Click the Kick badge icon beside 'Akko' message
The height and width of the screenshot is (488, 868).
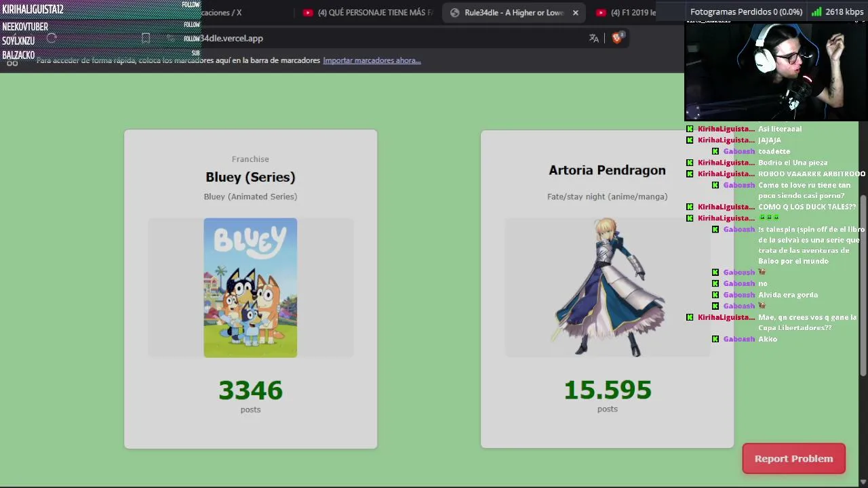(x=715, y=339)
